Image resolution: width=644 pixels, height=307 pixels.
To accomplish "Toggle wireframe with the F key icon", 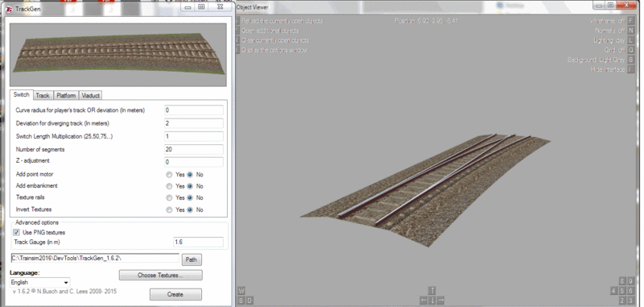I will [631, 21].
